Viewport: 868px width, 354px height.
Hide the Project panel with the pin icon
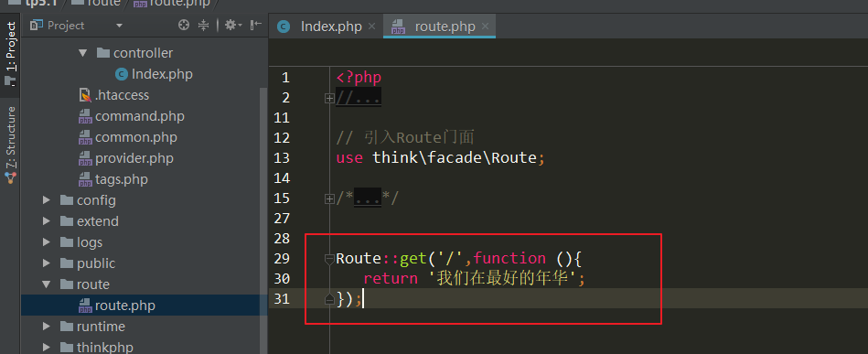click(256, 25)
